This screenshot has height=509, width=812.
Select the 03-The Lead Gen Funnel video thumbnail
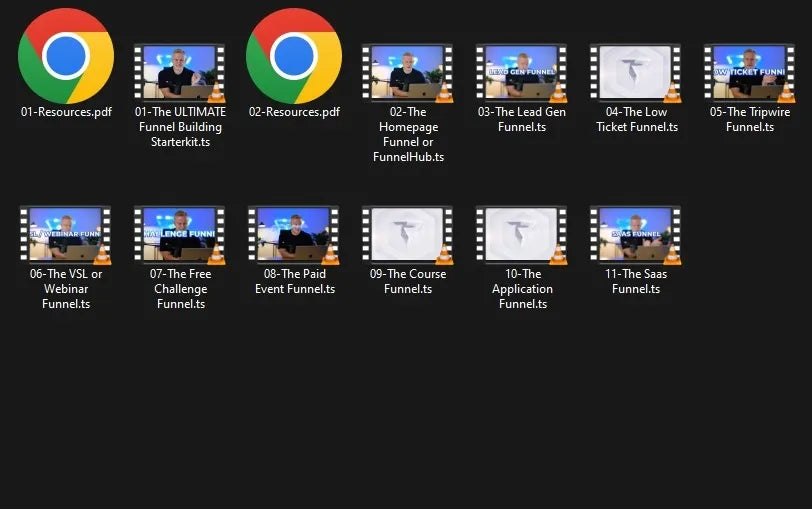coord(522,72)
